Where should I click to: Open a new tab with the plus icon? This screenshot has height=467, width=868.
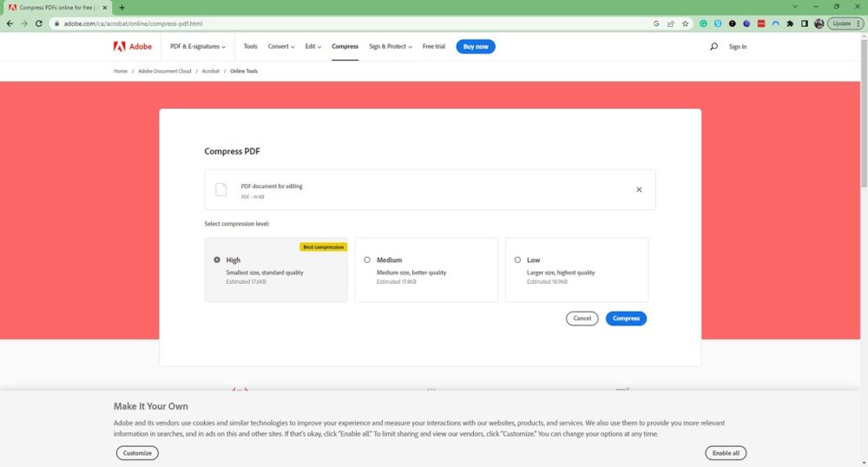[122, 8]
